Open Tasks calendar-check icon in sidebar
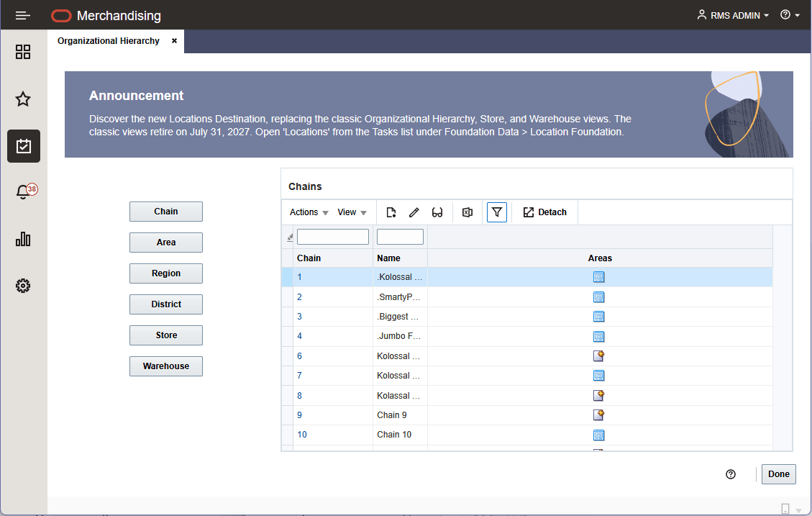Screen dimensions: 812x516 tap(23, 146)
